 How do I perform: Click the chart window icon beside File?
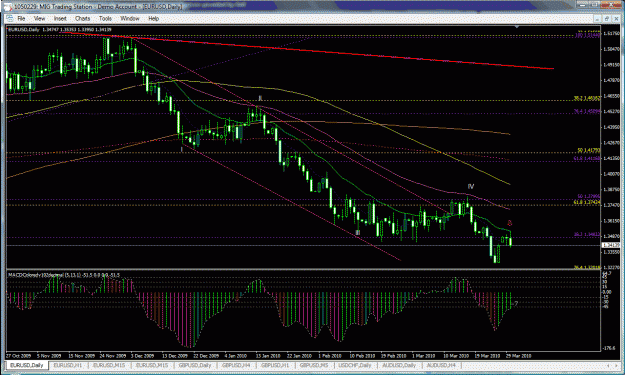click(9, 18)
